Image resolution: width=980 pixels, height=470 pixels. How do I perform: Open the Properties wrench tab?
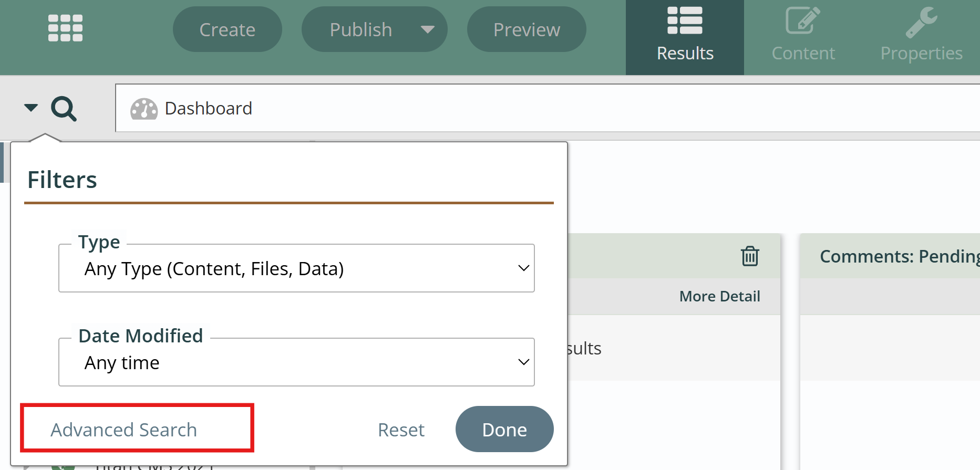click(x=921, y=37)
